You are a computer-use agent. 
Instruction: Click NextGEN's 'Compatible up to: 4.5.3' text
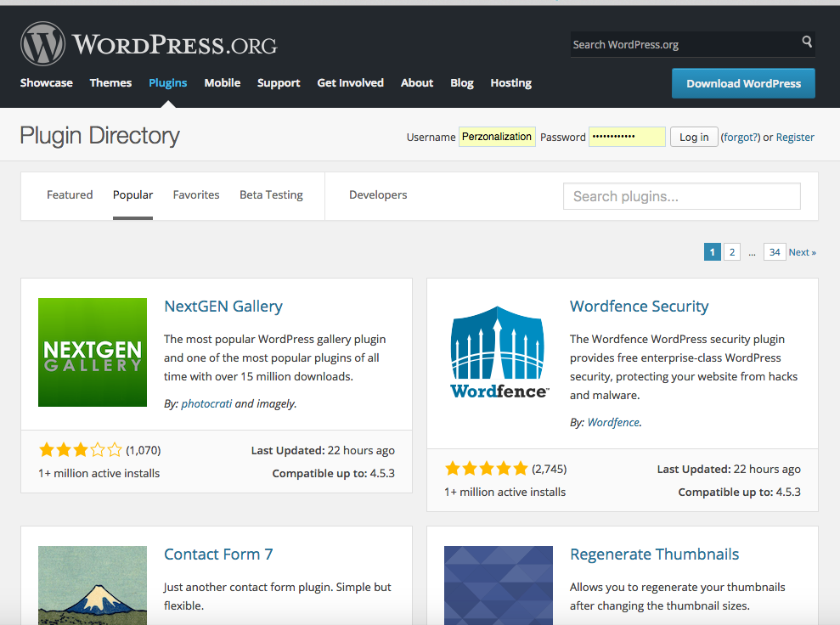[333, 474]
